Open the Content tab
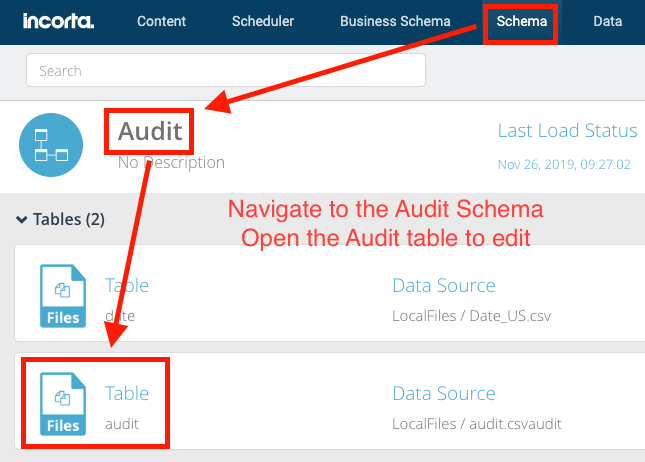The width and height of the screenshot is (645, 462). [161, 21]
